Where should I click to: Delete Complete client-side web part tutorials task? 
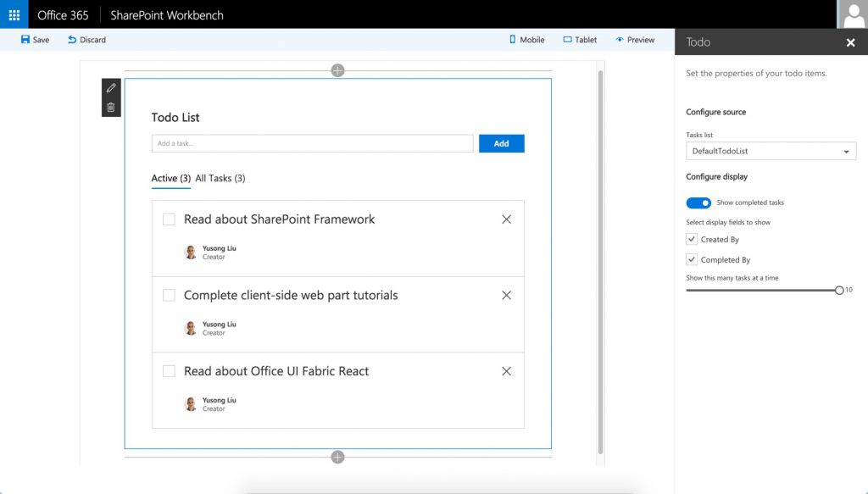(x=507, y=296)
